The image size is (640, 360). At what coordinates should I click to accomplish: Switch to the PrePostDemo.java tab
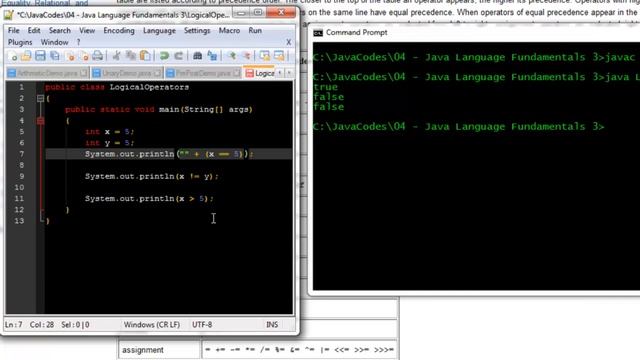[x=203, y=73]
